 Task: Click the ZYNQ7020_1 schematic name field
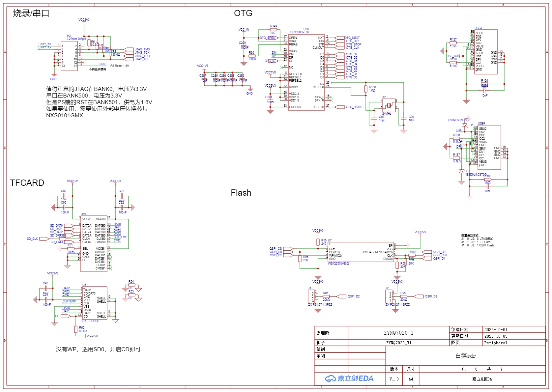coord(398,333)
